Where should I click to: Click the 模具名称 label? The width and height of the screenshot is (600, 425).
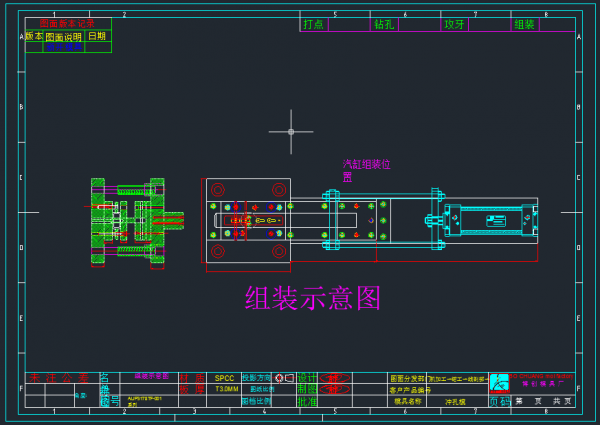pos(408,401)
